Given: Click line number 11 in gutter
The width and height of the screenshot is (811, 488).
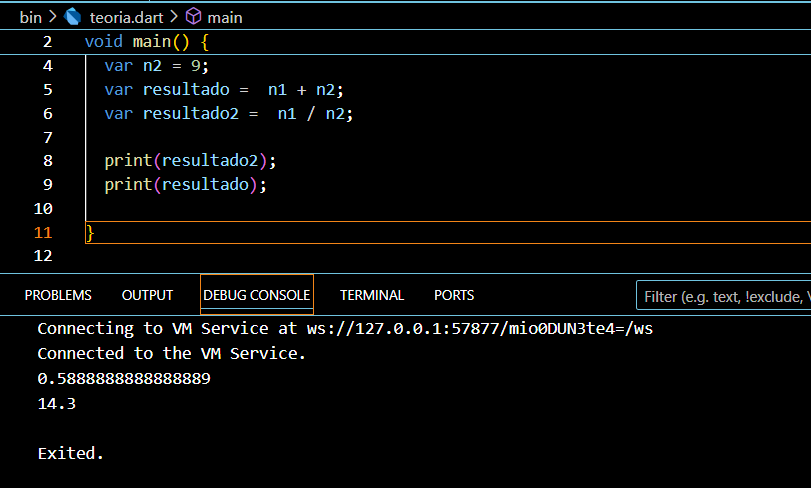Looking at the screenshot, I should coord(43,233).
